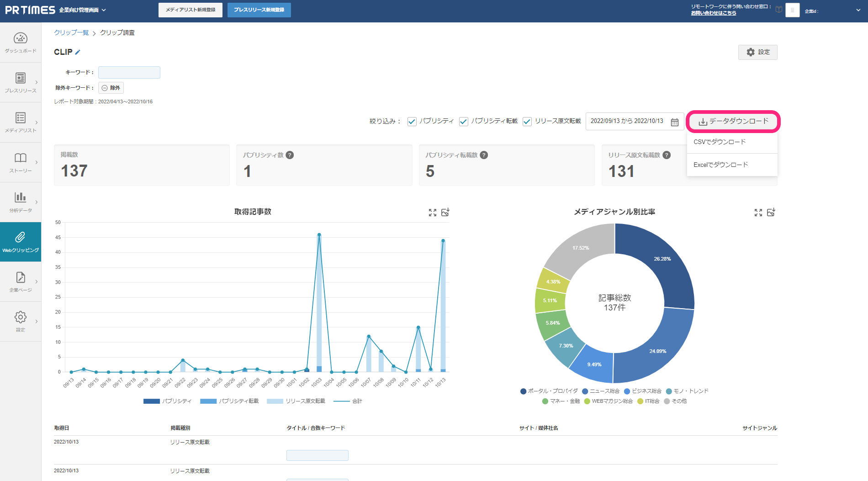The height and width of the screenshot is (481, 868).
Task: Open the 設定 button at top right
Action: [x=757, y=52]
